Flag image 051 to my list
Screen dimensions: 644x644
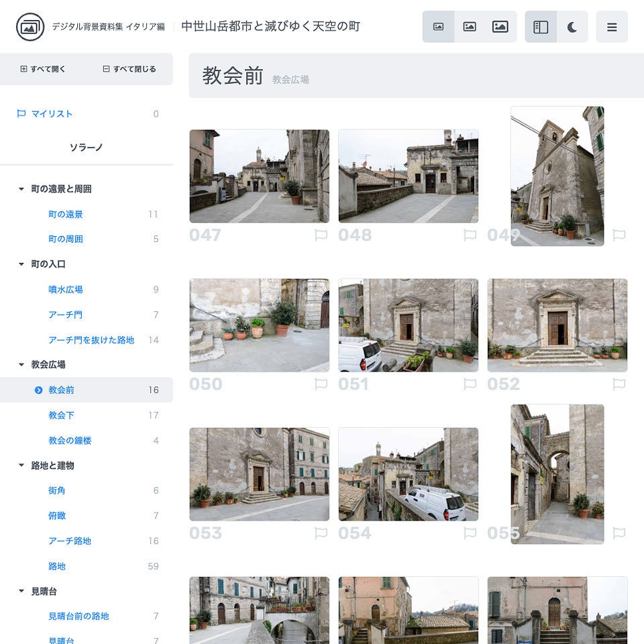pyautogui.click(x=470, y=384)
